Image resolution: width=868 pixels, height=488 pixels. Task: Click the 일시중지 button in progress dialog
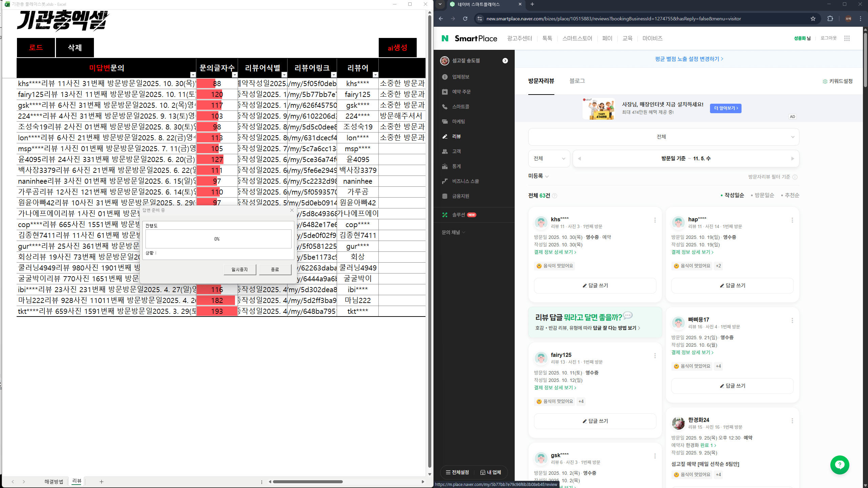click(240, 269)
